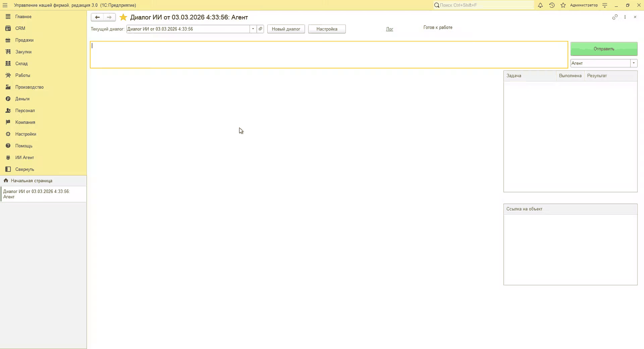Click the Ссылка на объект column header

pyautogui.click(x=570, y=209)
